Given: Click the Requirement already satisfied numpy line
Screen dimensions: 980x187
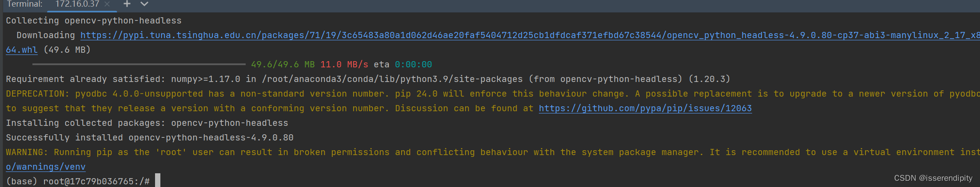Looking at the screenshot, I should [368, 79].
